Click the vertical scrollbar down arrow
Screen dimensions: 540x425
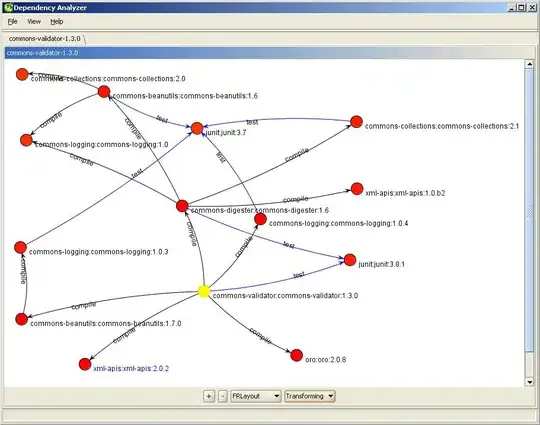pyautogui.click(x=529, y=382)
